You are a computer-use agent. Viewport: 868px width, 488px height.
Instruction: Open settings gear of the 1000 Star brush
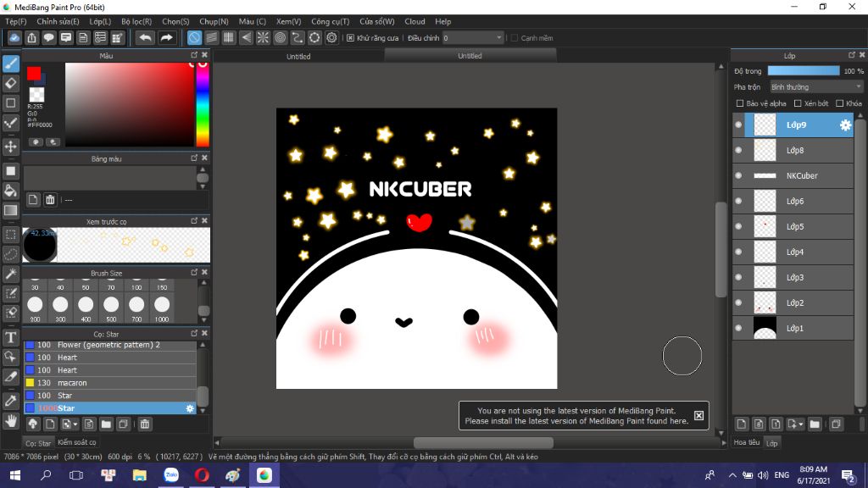190,408
